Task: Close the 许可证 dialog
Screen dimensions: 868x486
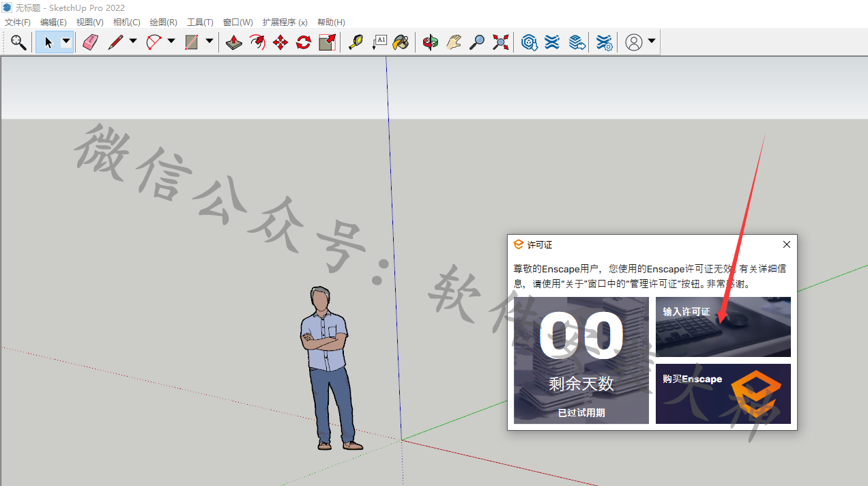Action: (787, 244)
